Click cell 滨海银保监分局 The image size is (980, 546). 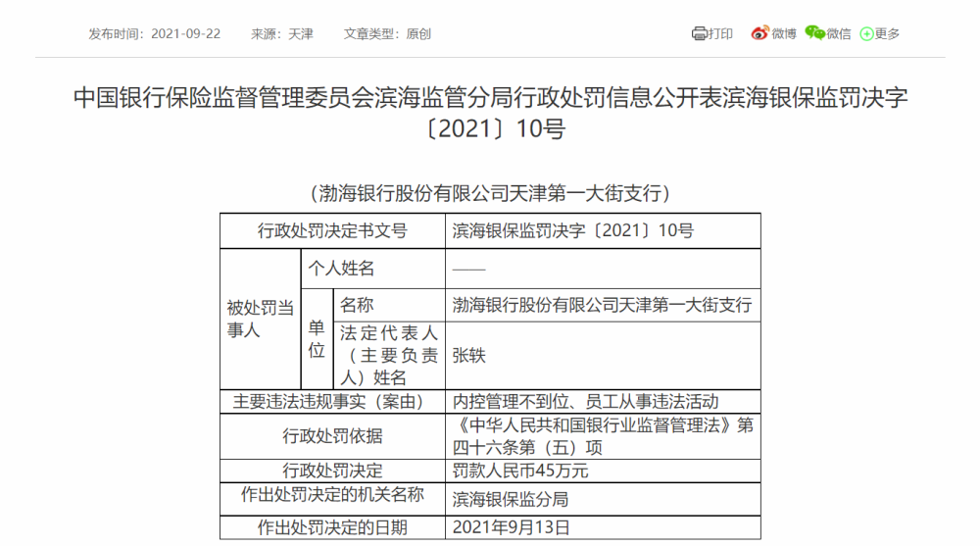(x=603, y=499)
